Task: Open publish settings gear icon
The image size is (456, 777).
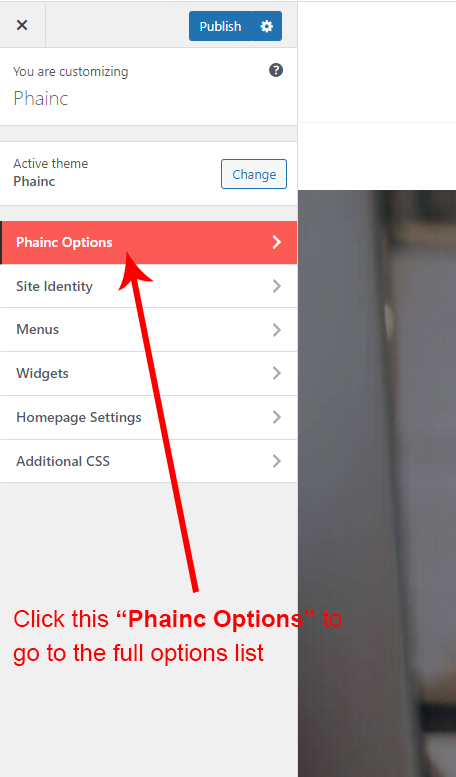Action: pos(267,26)
